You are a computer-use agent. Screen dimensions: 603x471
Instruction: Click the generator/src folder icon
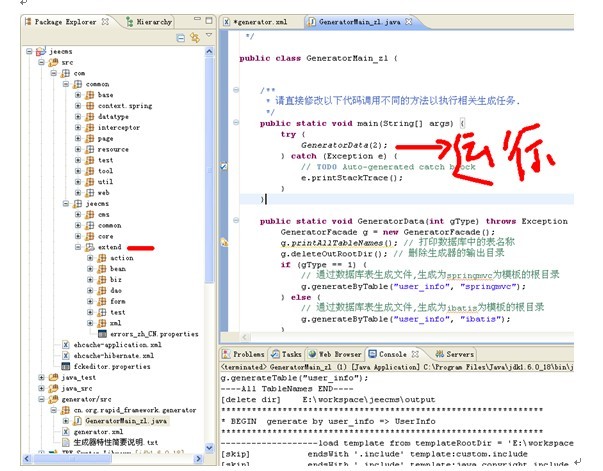[53, 399]
